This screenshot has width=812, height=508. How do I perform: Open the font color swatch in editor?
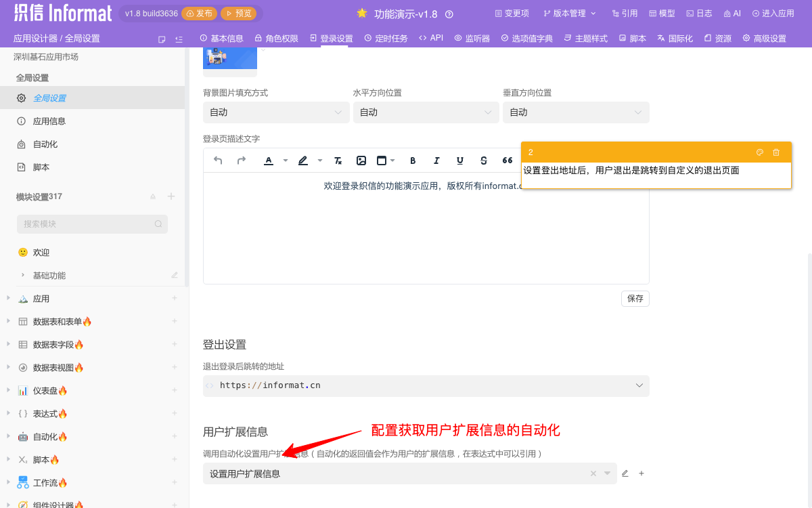coord(269,161)
